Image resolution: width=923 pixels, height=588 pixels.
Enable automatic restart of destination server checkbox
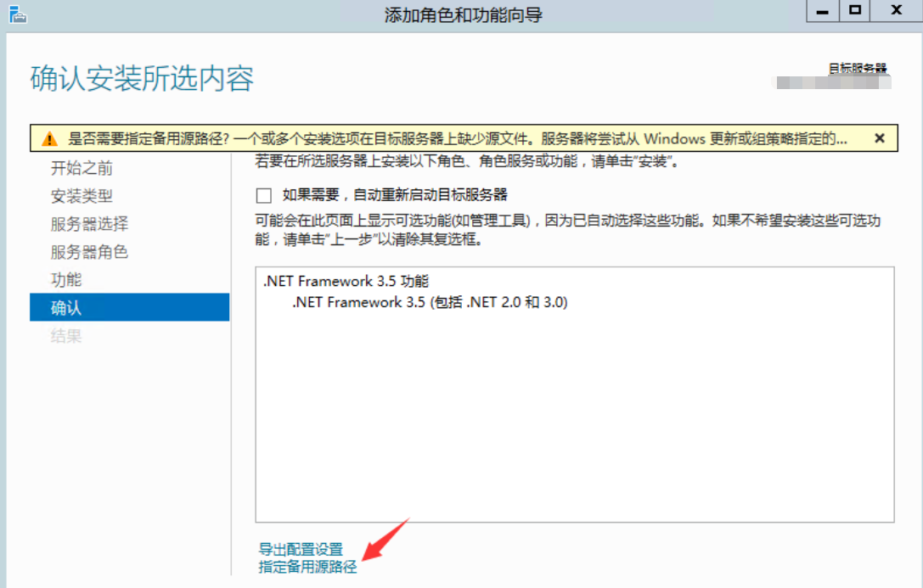point(264,195)
